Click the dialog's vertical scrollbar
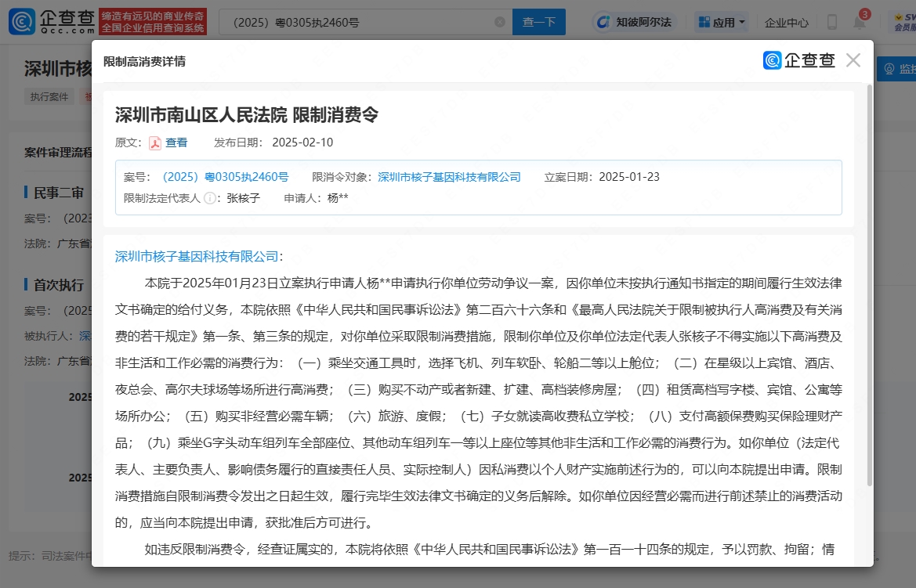The image size is (916, 588). pos(869,286)
